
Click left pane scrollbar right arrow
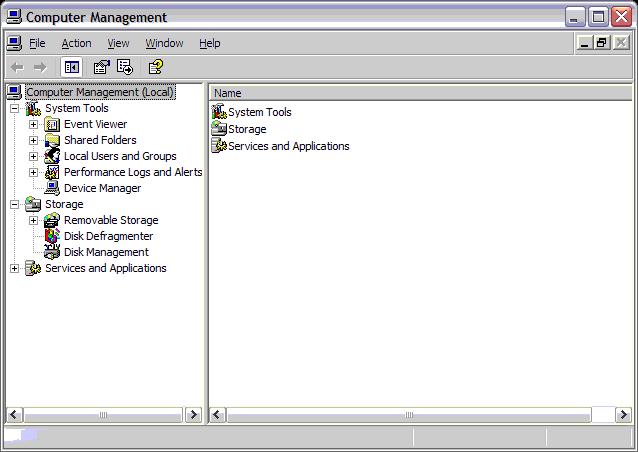[194, 415]
